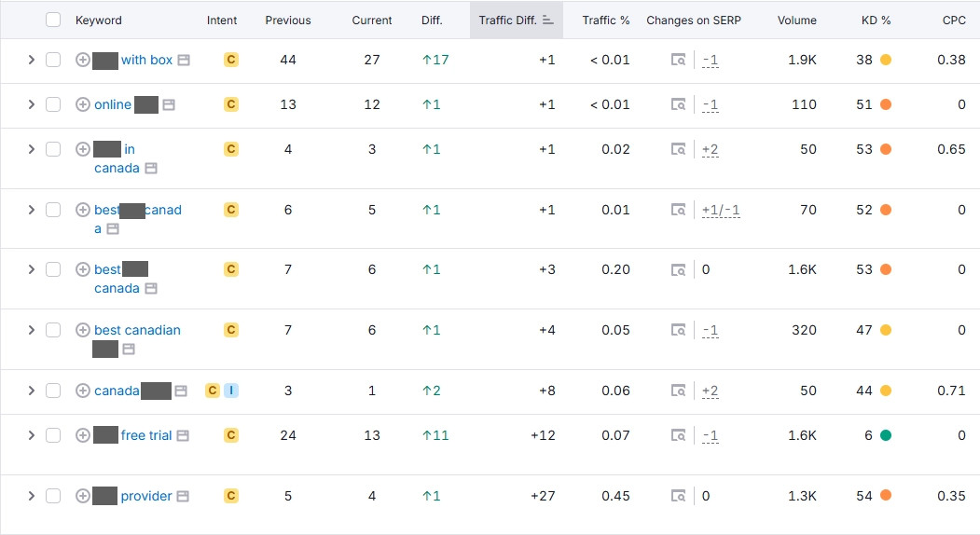Click SERP features icon after 'online' keyword

pos(169,105)
